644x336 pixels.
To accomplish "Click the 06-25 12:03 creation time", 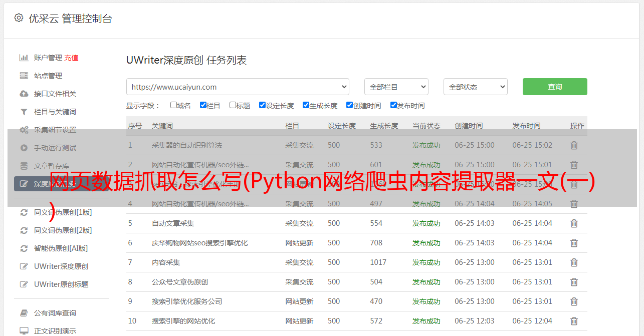I will click(475, 321).
